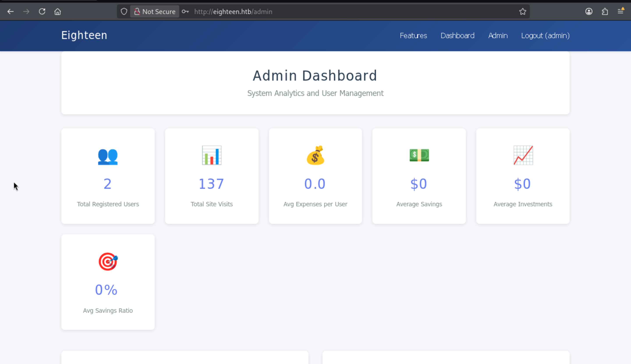The height and width of the screenshot is (364, 631).
Task: Click the browser back arrow
Action: coord(11,12)
